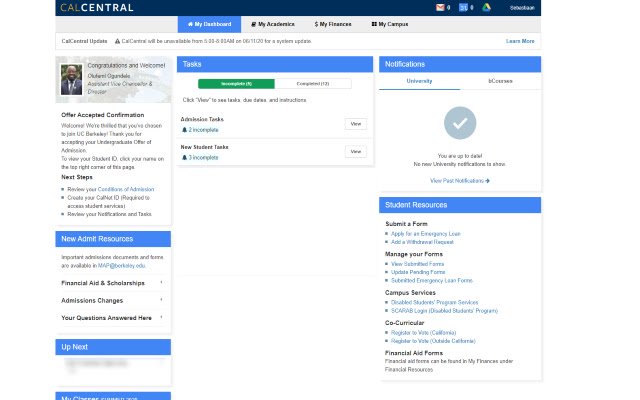640x400 pixels.
Task: Click Register to Vote (California)
Action: tap(423, 333)
